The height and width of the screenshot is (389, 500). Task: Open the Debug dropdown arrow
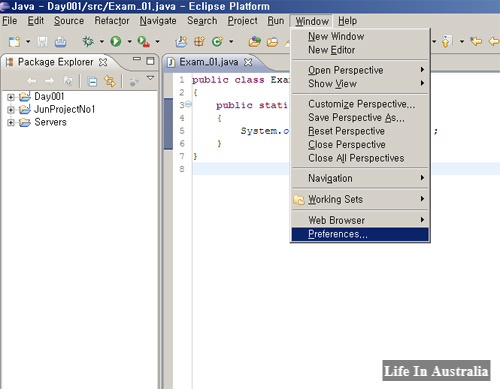pyautogui.click(x=102, y=42)
